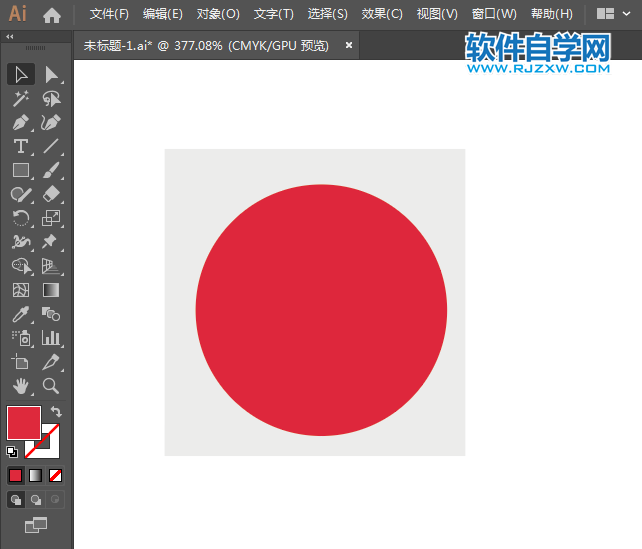
Task: Click the red Fill color swatch
Action: 23,422
